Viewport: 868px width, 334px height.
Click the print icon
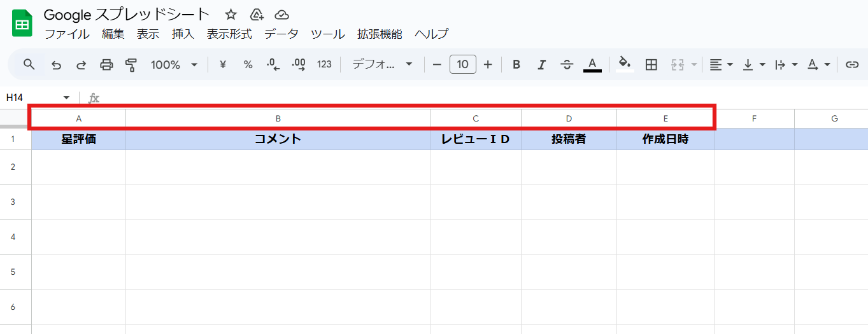point(106,64)
